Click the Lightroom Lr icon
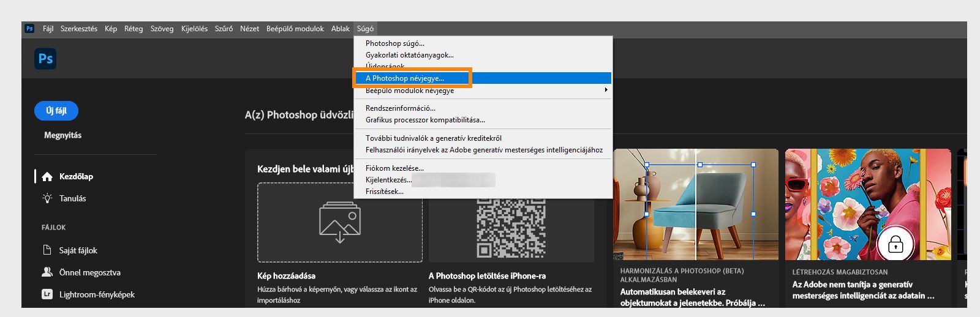Viewport: 980px width, 317px height. (47, 294)
